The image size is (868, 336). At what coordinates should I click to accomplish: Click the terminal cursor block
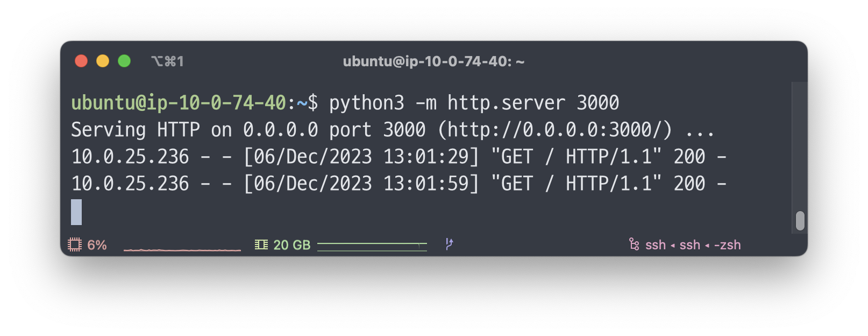[x=76, y=212]
